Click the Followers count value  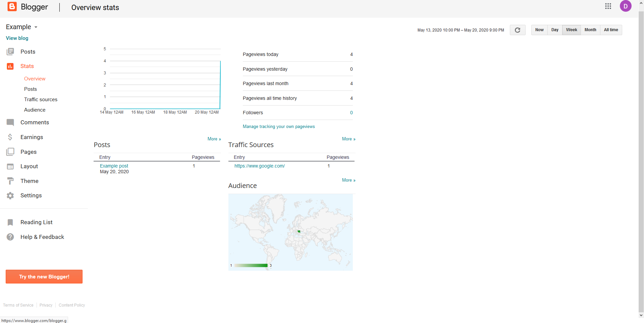pos(352,113)
